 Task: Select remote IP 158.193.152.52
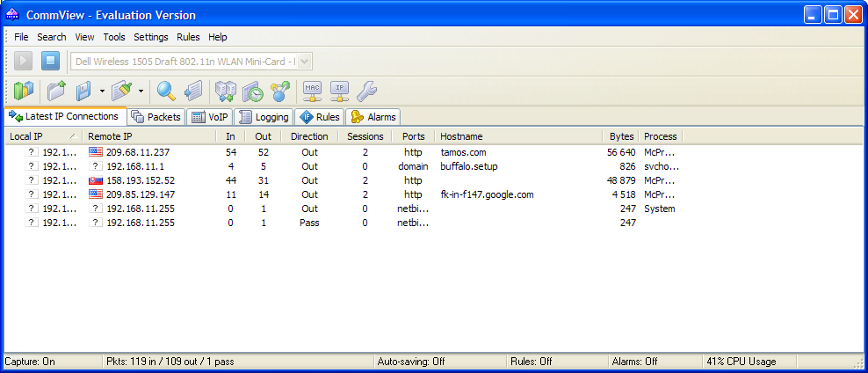click(x=140, y=180)
